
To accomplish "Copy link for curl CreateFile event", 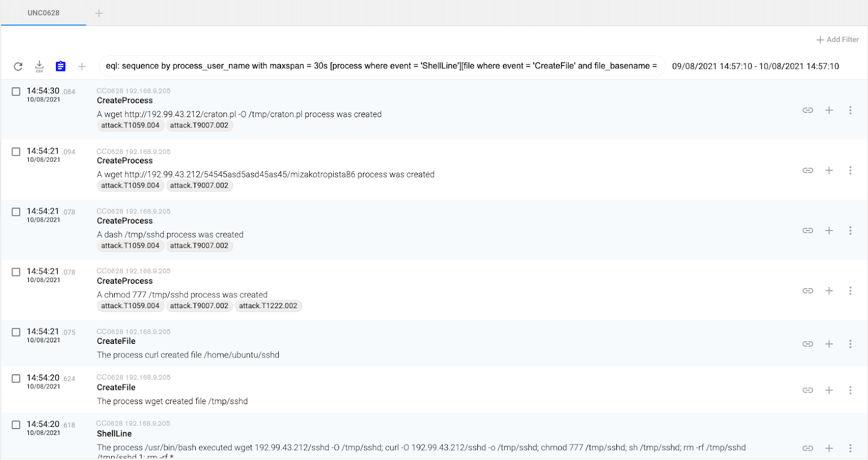I will [808, 344].
